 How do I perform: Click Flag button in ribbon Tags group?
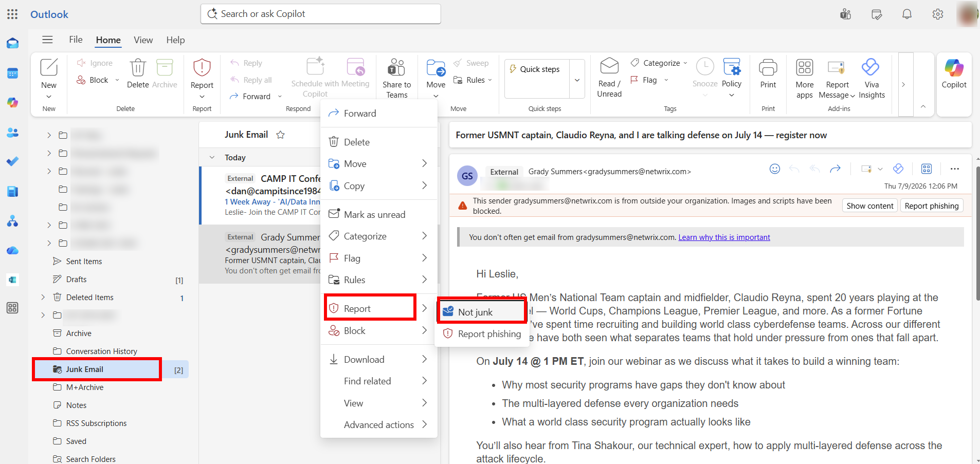pyautogui.click(x=644, y=80)
